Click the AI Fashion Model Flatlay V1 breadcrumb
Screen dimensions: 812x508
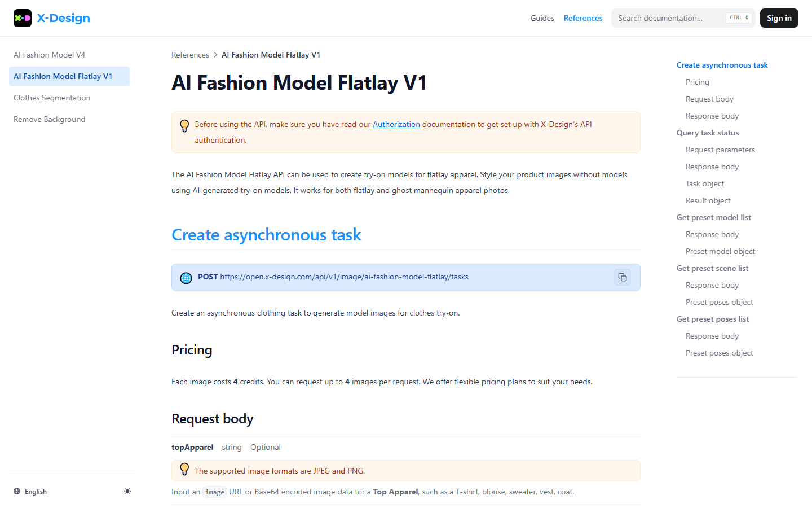271,55
